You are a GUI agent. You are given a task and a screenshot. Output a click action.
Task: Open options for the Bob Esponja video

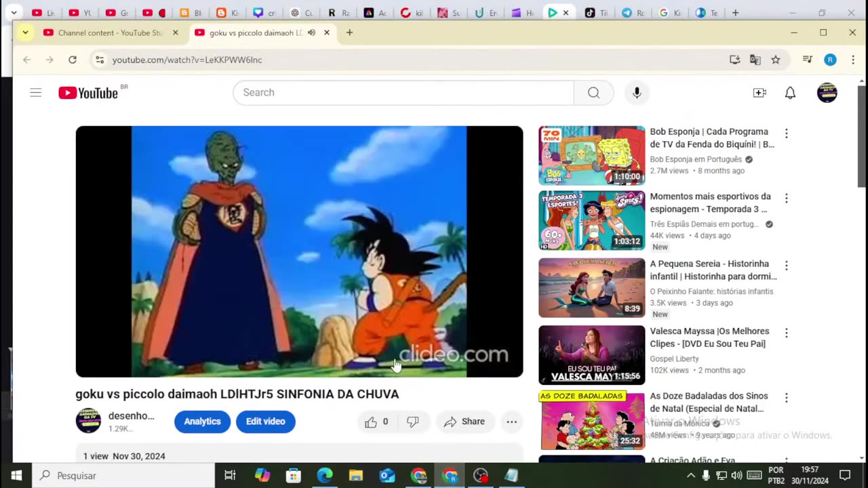[x=787, y=134]
